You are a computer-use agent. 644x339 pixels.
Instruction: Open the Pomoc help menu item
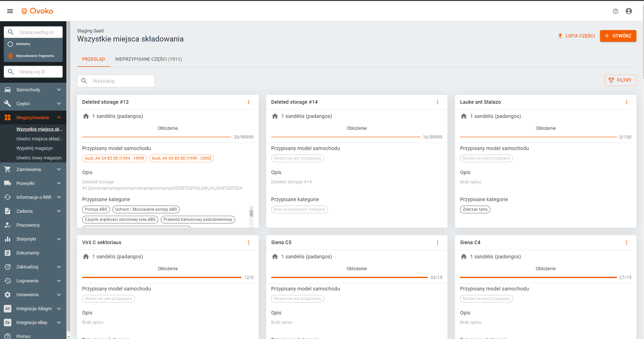pos(24,336)
